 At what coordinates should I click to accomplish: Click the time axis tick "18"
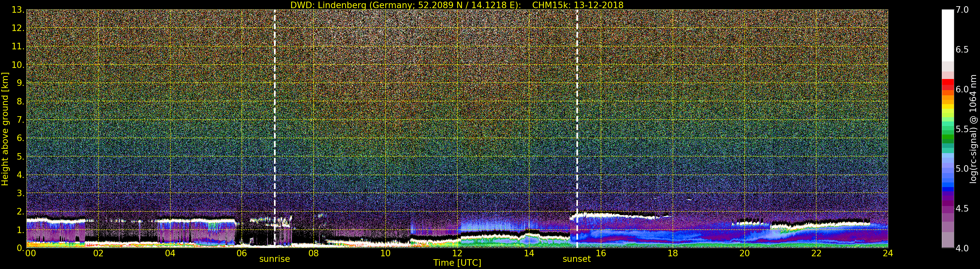pyautogui.click(x=673, y=253)
